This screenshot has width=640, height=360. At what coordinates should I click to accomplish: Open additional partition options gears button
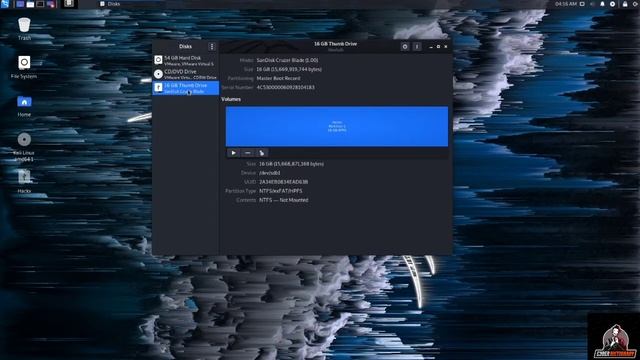pyautogui.click(x=262, y=153)
